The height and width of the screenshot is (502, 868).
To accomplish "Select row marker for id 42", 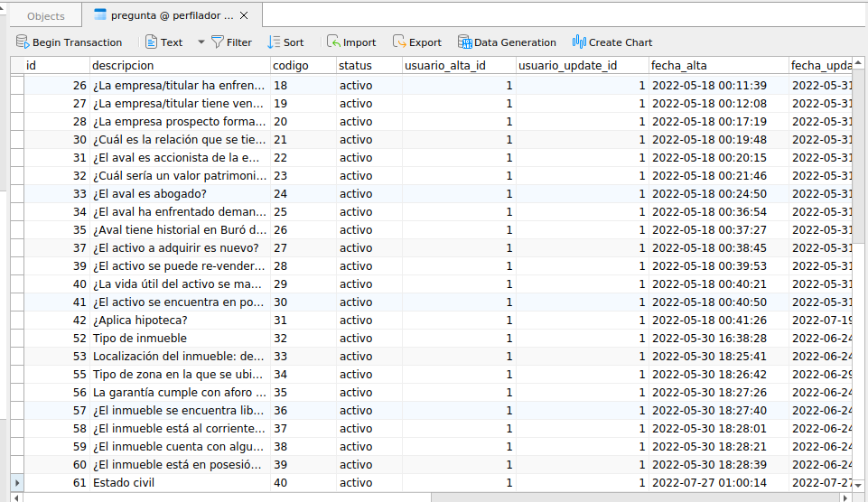I will tap(16, 321).
